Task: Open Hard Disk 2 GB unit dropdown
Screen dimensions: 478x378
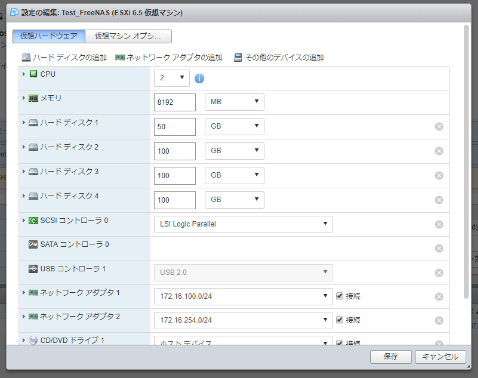Action: [235, 151]
